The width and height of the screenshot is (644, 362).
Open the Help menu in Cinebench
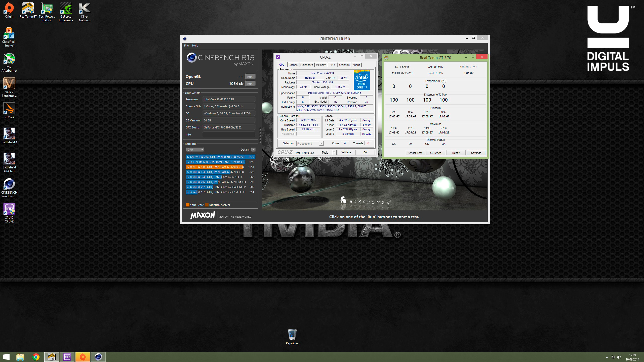(x=195, y=46)
